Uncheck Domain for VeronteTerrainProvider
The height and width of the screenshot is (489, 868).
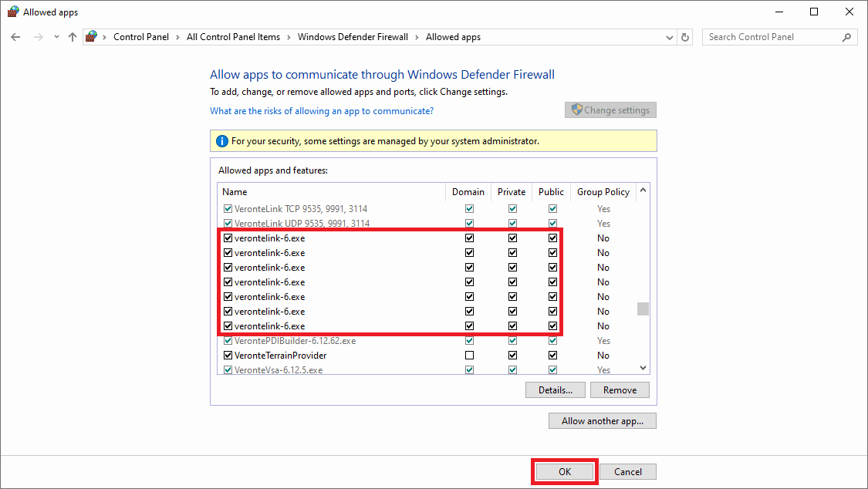coord(469,356)
